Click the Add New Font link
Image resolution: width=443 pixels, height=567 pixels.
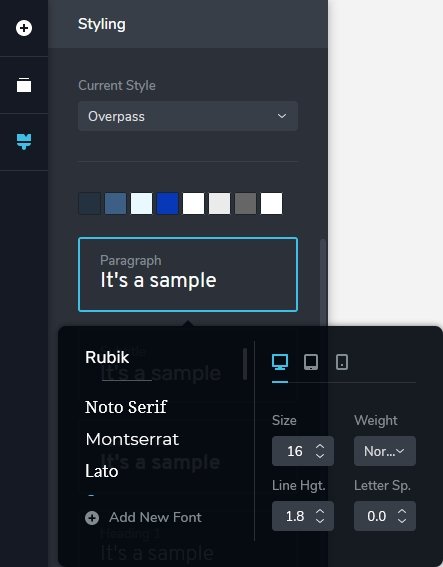155,517
